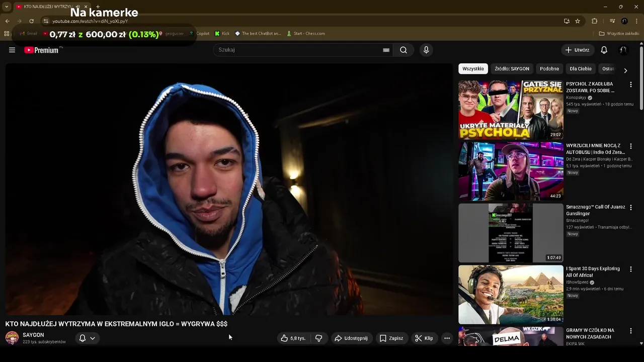Go back with browser back arrow
The image size is (644, 362).
pyautogui.click(x=7, y=21)
